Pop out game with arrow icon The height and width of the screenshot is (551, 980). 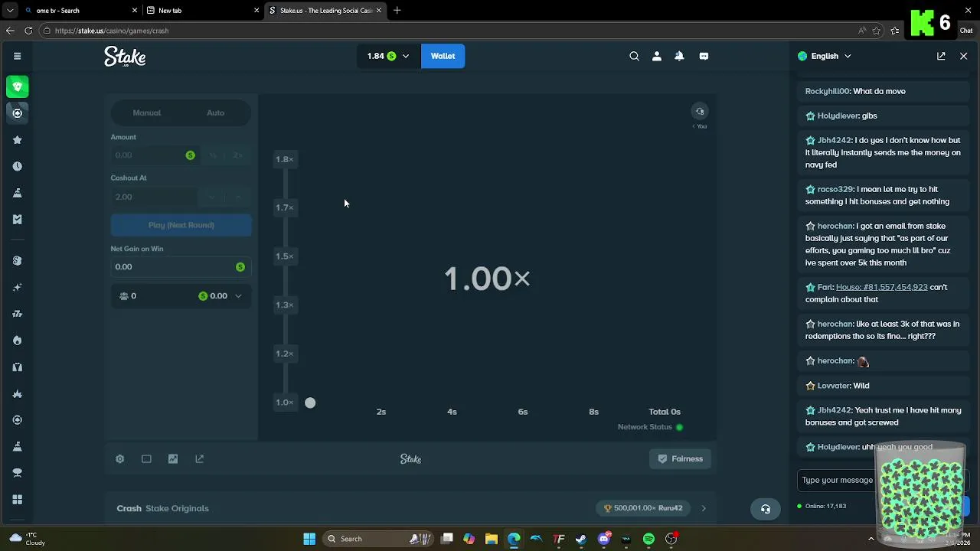click(199, 458)
